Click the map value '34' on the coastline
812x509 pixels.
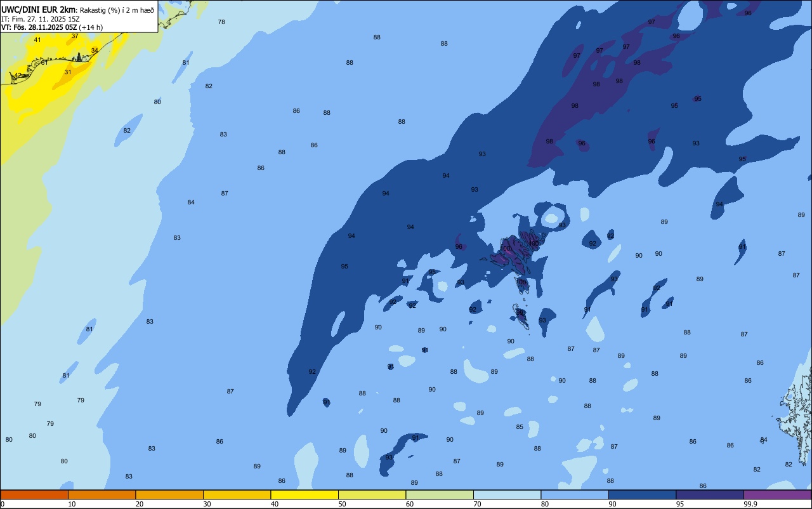[x=95, y=51]
